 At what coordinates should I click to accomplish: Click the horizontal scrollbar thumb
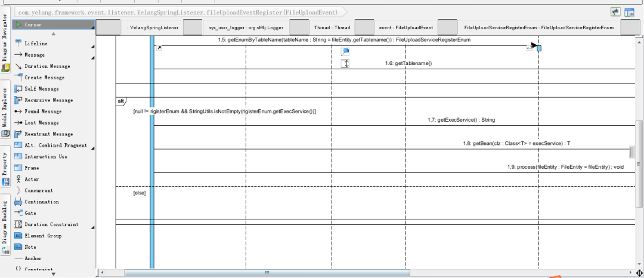pos(267,273)
